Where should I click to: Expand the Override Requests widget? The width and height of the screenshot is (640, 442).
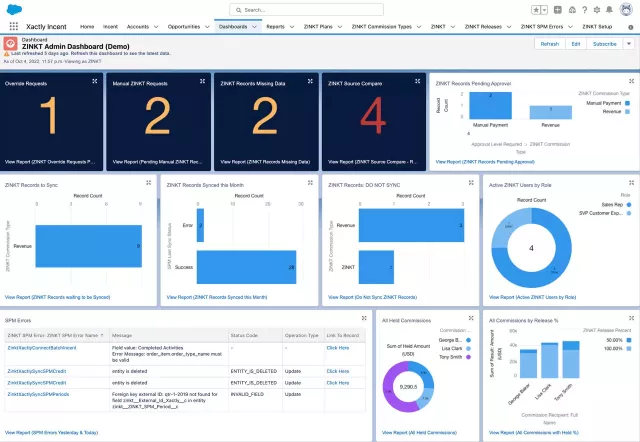(x=95, y=81)
